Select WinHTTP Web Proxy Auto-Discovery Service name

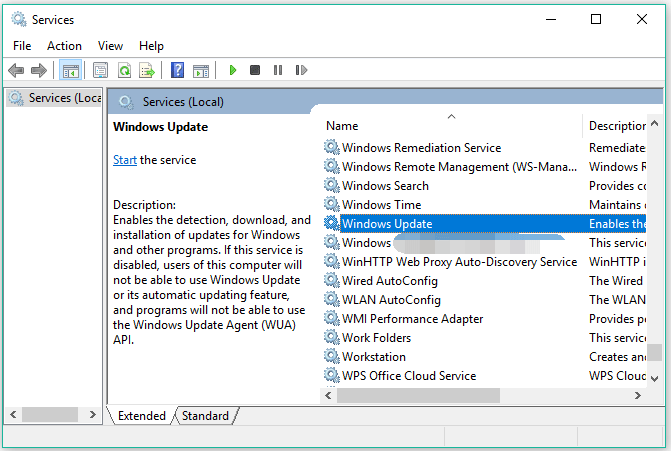coord(459,261)
